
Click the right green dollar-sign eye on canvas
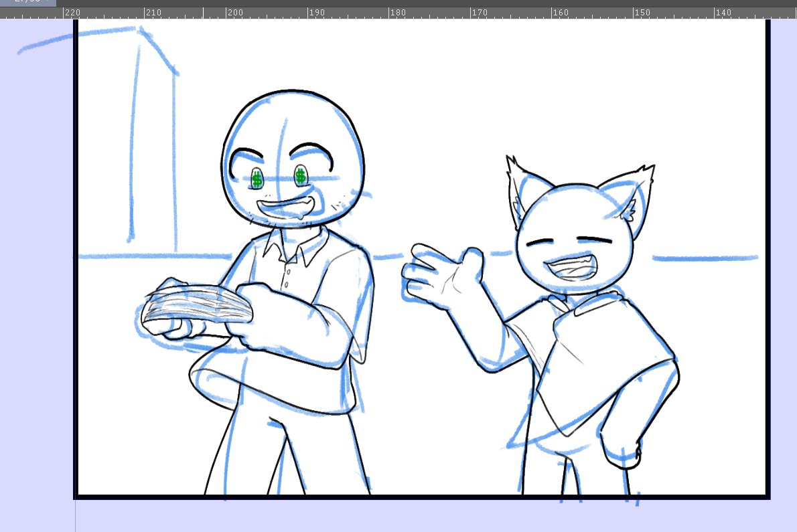point(301,176)
